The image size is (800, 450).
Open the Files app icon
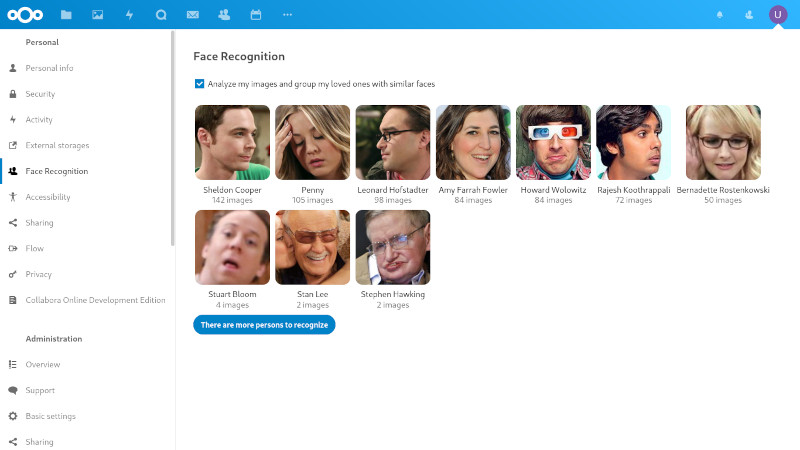click(x=66, y=15)
